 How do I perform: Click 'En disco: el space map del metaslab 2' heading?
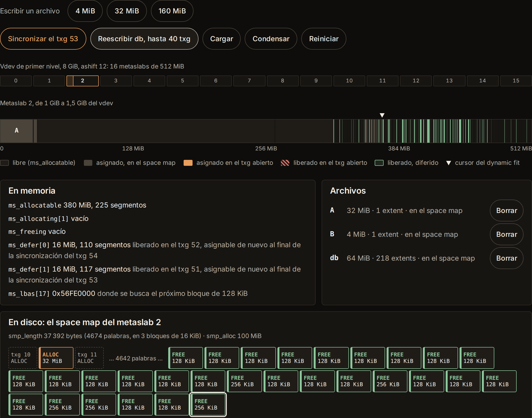click(85, 322)
